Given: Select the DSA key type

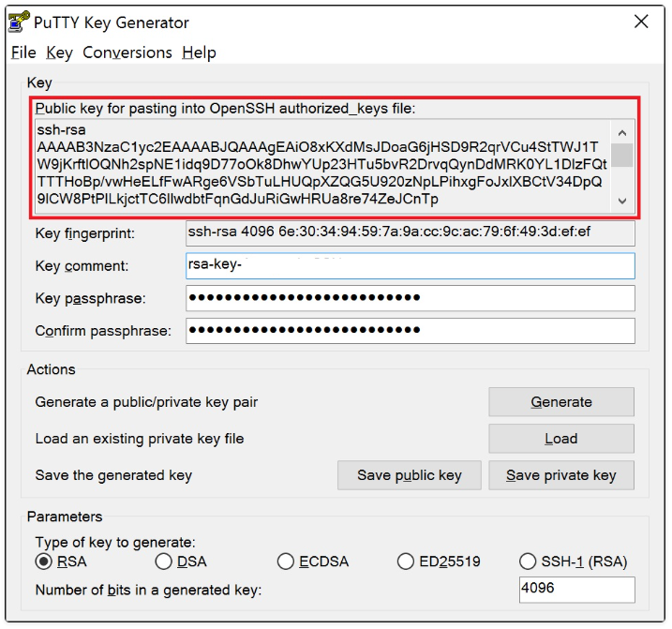Looking at the screenshot, I should pos(164,562).
